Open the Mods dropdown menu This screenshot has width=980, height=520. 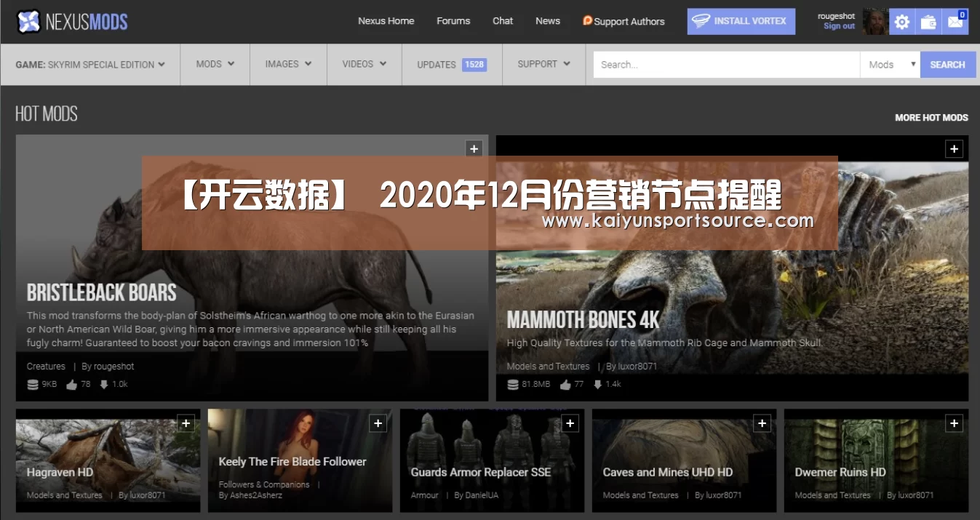pyautogui.click(x=215, y=64)
